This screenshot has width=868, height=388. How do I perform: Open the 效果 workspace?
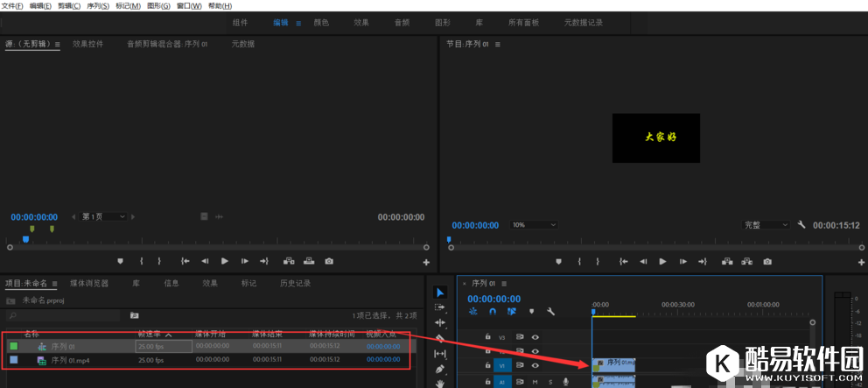point(361,23)
